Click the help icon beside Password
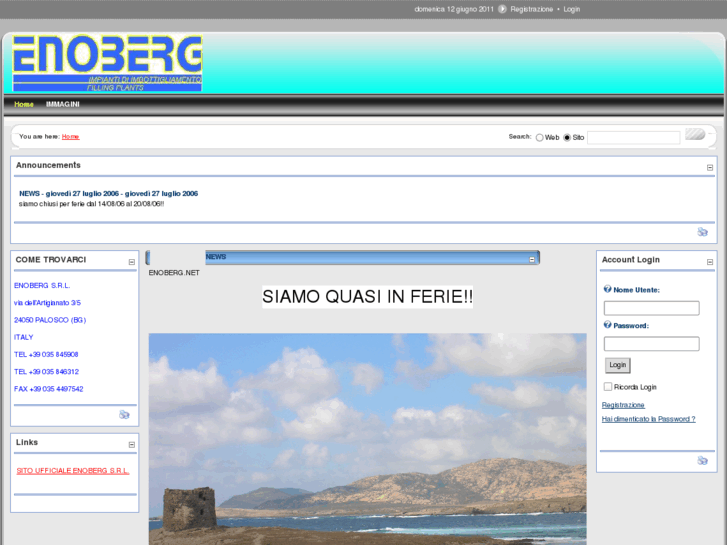The image size is (727, 545). pos(607,325)
